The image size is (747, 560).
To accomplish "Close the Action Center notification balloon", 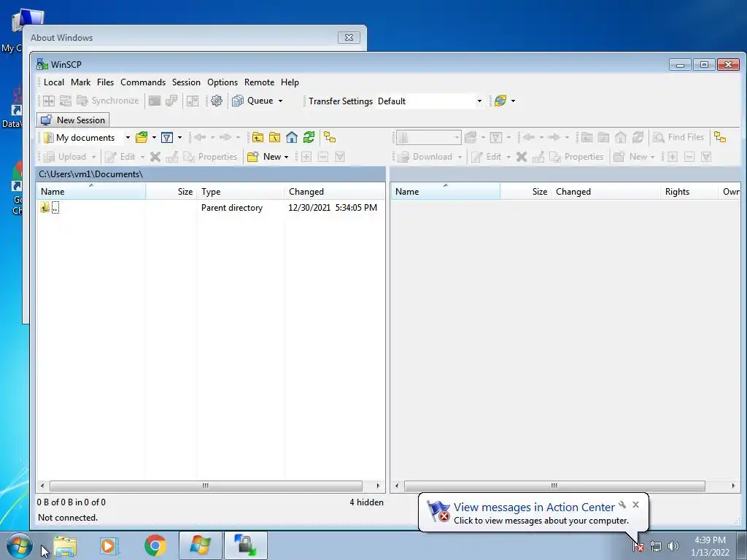I will point(635,505).
